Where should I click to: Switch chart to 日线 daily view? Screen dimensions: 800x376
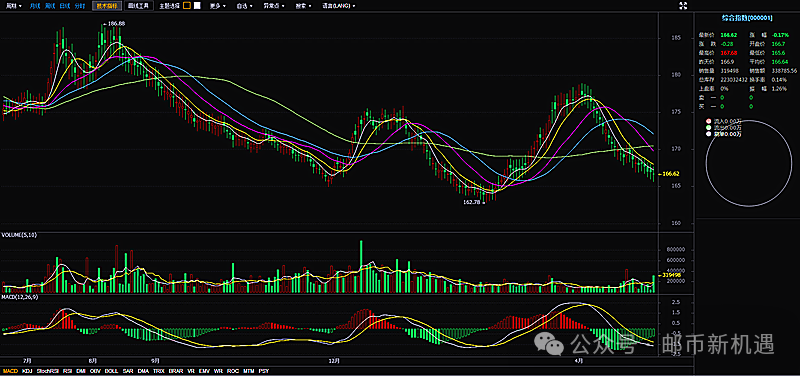[x=64, y=6]
